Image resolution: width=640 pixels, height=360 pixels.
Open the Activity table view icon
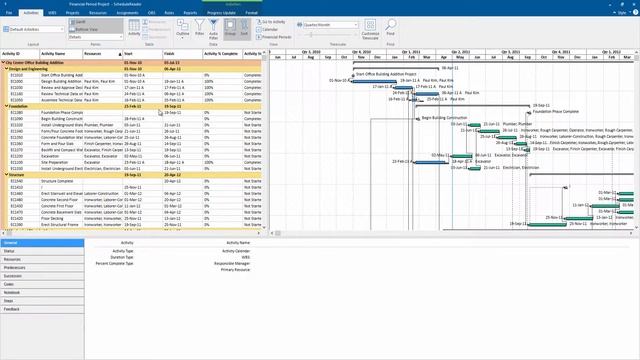tap(134, 27)
